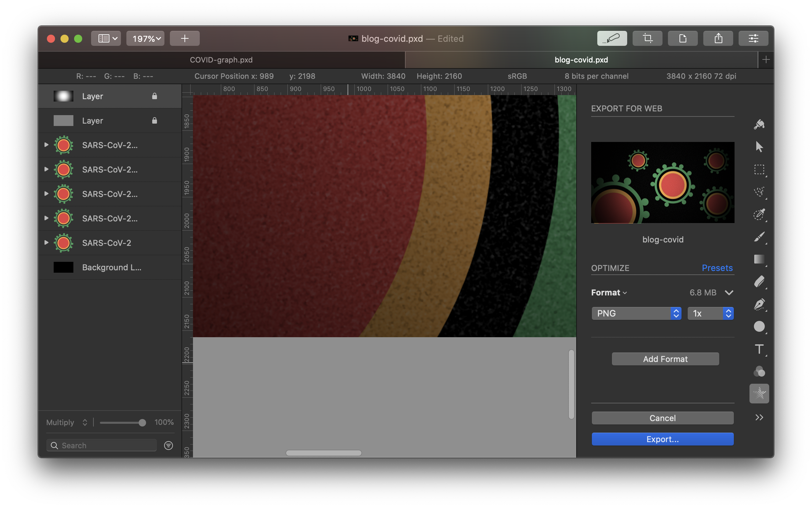Click the ML Enhance brush toolbar button
The height and width of the screenshot is (508, 812).
pyautogui.click(x=612, y=38)
